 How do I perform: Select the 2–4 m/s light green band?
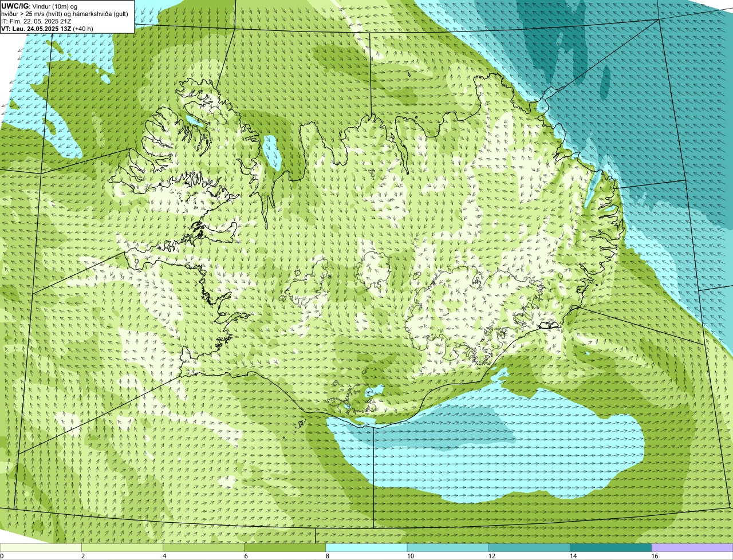(x=122, y=548)
